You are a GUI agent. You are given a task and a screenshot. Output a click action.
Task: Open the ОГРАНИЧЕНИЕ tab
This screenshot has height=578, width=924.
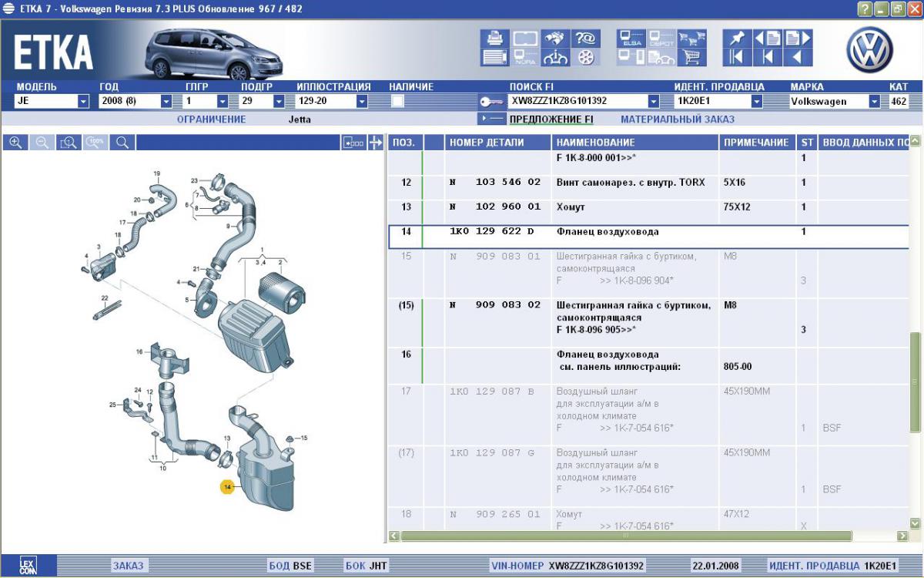tap(212, 119)
